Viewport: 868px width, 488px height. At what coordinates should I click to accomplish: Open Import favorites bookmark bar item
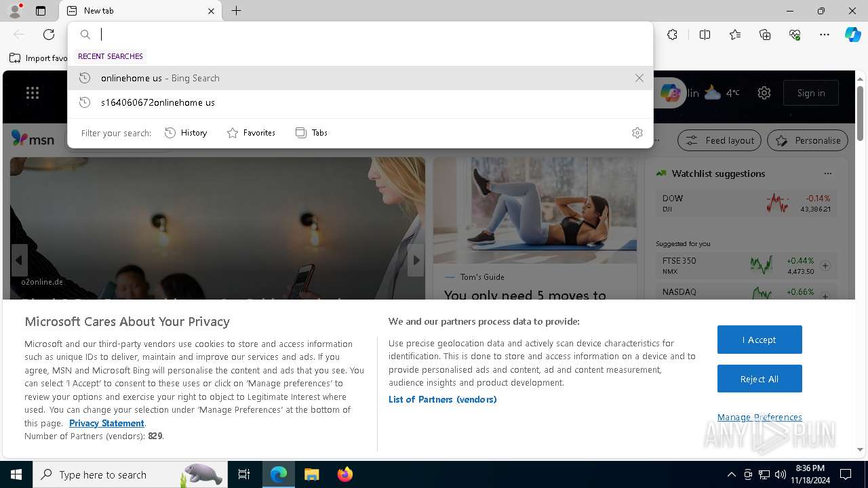(39, 58)
